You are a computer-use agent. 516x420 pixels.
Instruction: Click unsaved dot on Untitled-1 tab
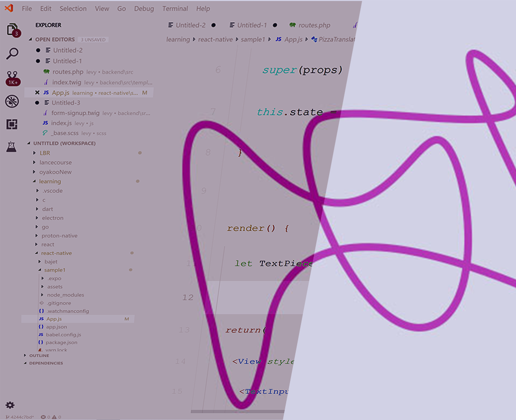[275, 25]
